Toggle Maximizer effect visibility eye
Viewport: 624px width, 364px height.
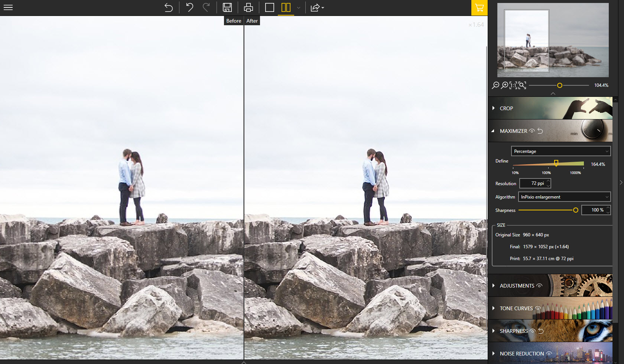[532, 131]
